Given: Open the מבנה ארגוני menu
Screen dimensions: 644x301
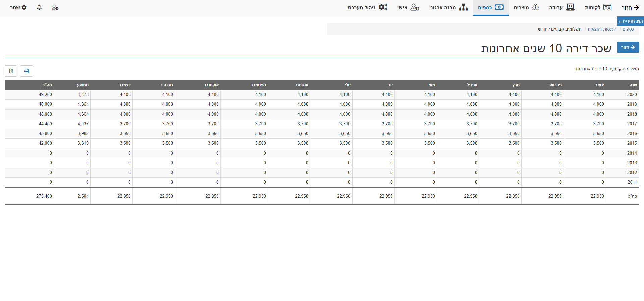Looking at the screenshot, I should [448, 7].
